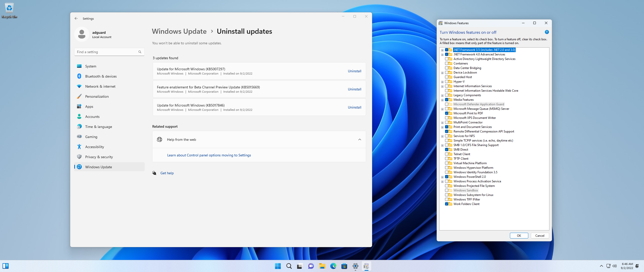
Task: Open the Get help link
Action: click(x=167, y=173)
